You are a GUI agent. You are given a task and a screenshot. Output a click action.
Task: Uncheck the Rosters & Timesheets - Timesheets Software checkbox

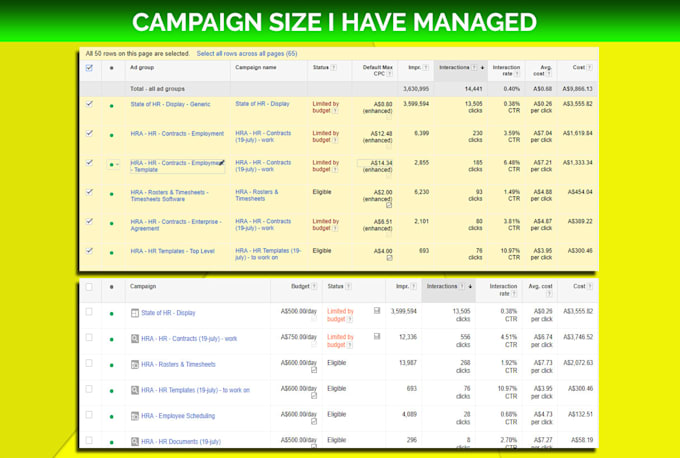[89, 192]
